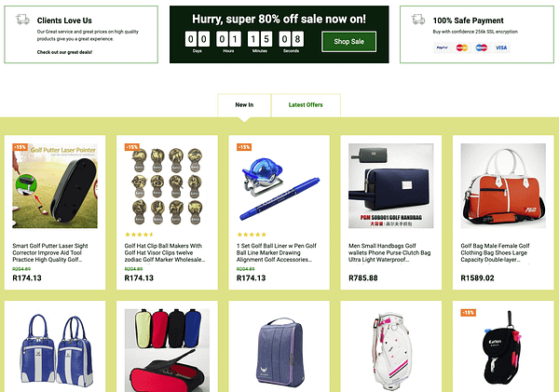Click the truck icon next to 100% Safe Payment
Screen dimensions: 559x392
pos(417,20)
